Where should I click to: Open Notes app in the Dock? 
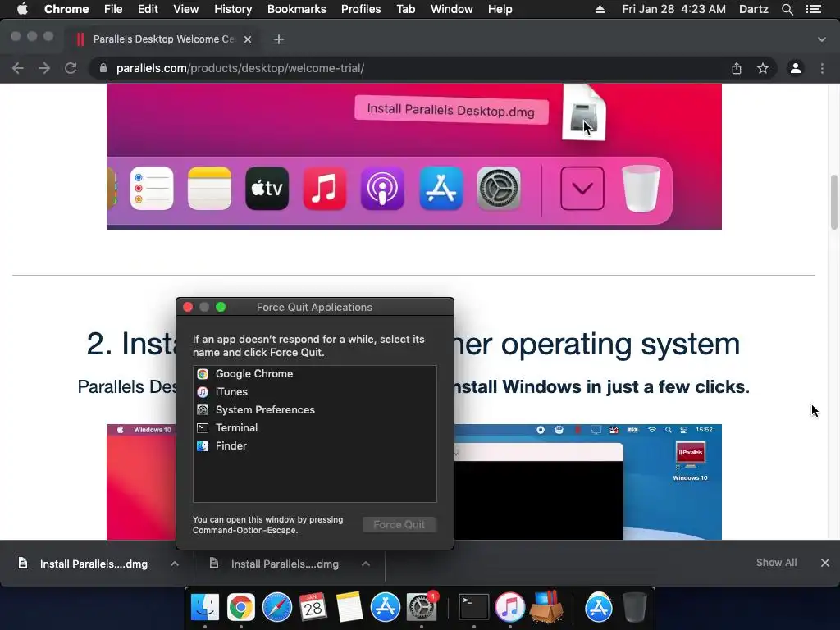point(349,608)
